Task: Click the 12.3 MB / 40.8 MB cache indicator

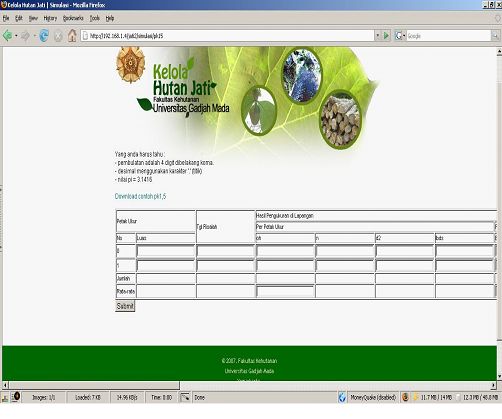Action: coord(480,397)
